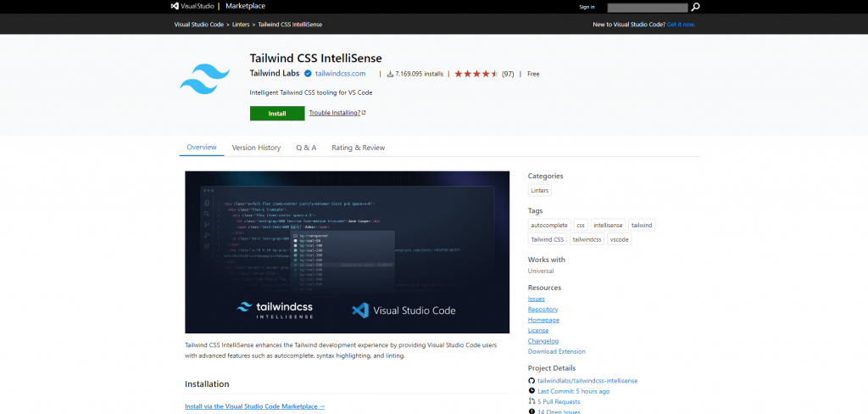Select the Overview tab
Screen dimensions: 868x414
202,148
